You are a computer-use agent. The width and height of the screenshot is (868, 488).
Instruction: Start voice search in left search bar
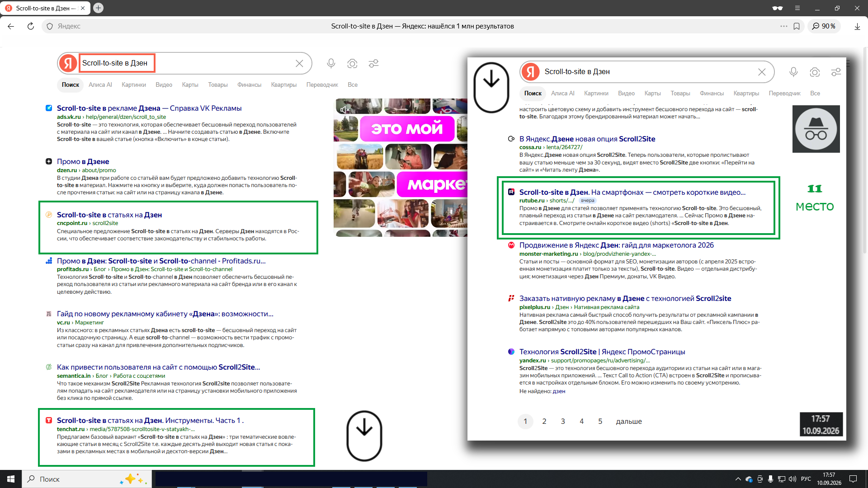coord(331,63)
